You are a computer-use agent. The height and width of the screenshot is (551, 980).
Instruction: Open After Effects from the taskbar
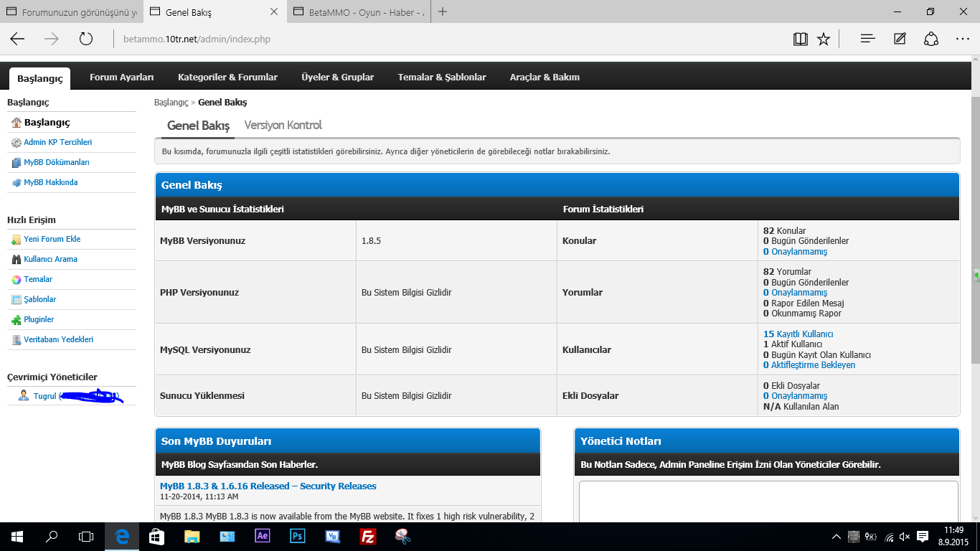point(262,536)
